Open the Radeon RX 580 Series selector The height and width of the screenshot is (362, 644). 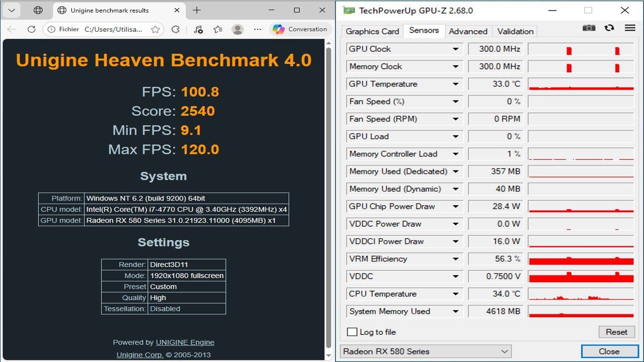[426, 351]
